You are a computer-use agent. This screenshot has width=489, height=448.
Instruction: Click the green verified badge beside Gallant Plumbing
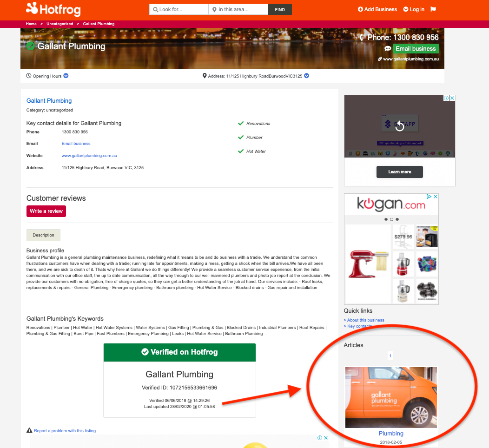31,46
